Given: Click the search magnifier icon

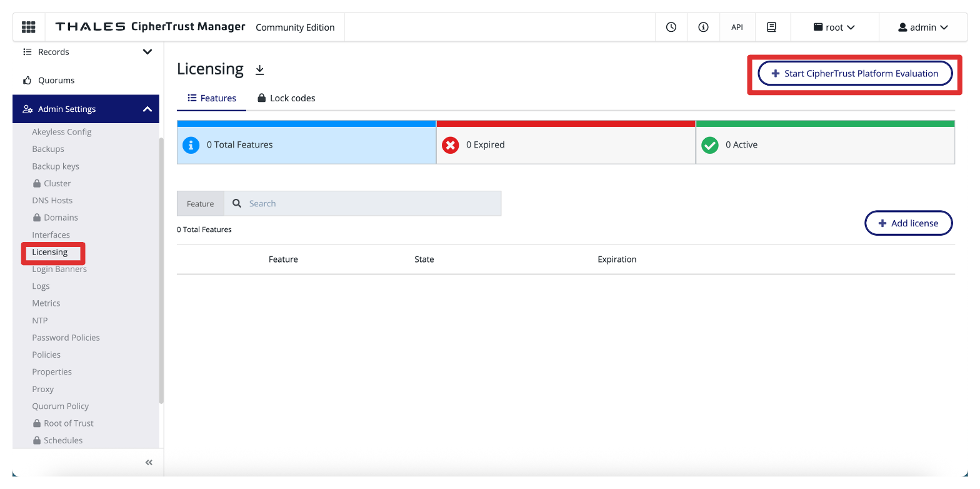Looking at the screenshot, I should tap(237, 203).
